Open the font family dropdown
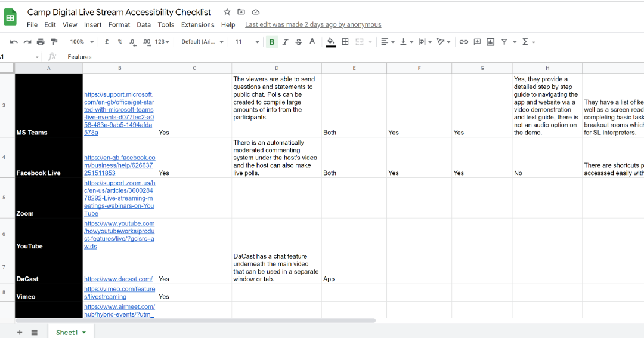This screenshot has width=644, height=338. [203, 42]
